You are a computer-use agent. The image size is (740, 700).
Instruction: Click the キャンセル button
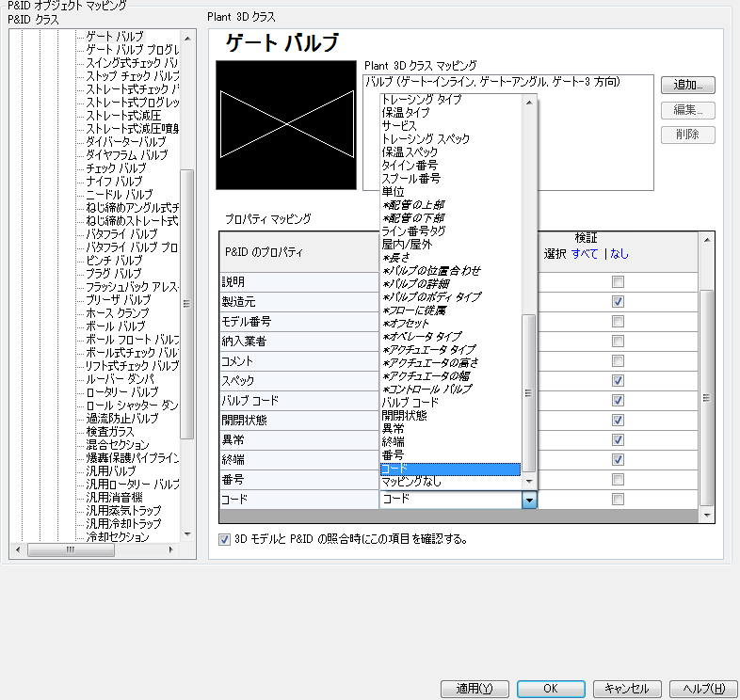coord(627,689)
